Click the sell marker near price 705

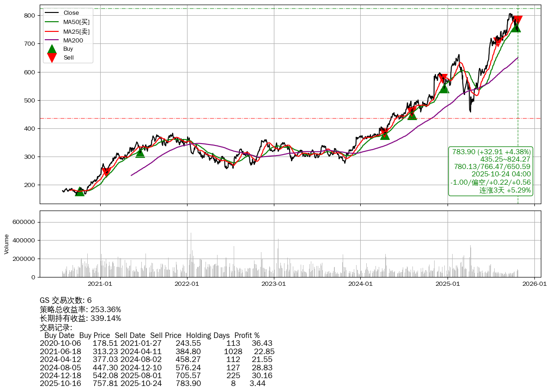coord(498,42)
